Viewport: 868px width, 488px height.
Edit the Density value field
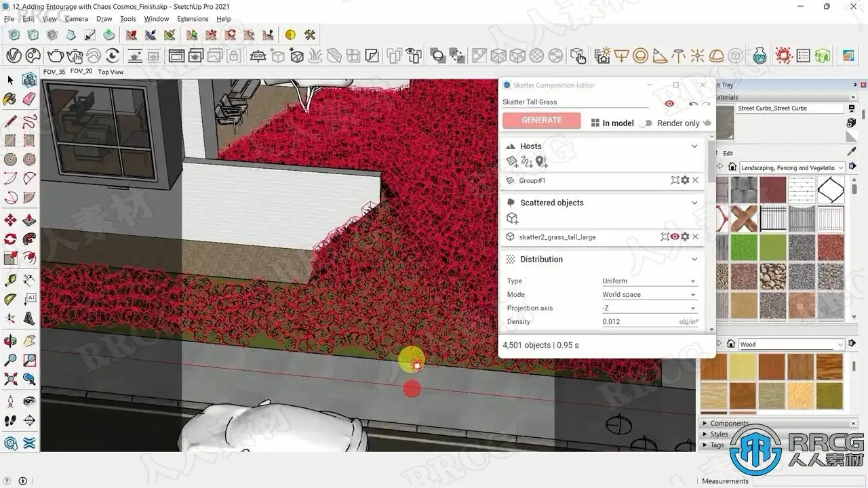click(x=649, y=321)
